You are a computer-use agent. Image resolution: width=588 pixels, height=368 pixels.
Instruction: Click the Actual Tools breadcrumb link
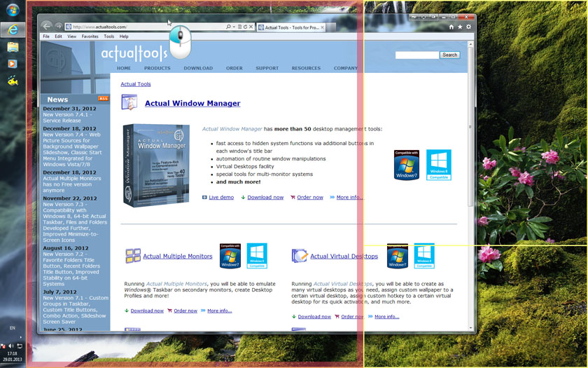coord(136,84)
